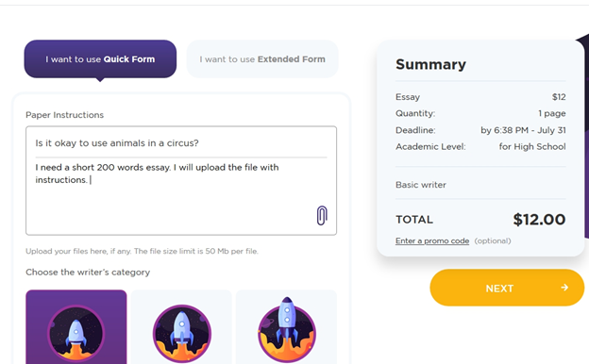Choose the medium rocket writer category

[x=181, y=327]
